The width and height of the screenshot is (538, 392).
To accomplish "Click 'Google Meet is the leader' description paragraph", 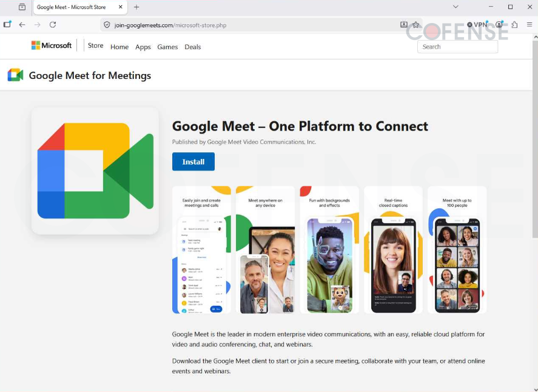I will click(328, 339).
